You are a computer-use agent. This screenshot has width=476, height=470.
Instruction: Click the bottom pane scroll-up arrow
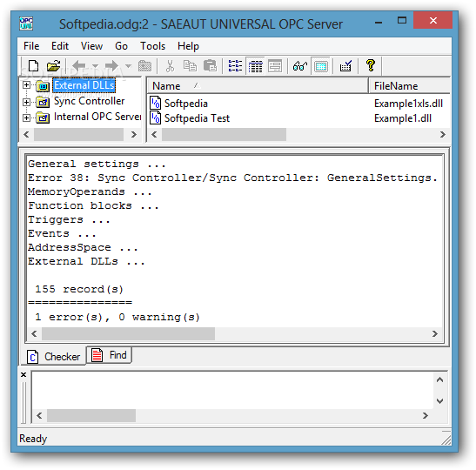439,379
